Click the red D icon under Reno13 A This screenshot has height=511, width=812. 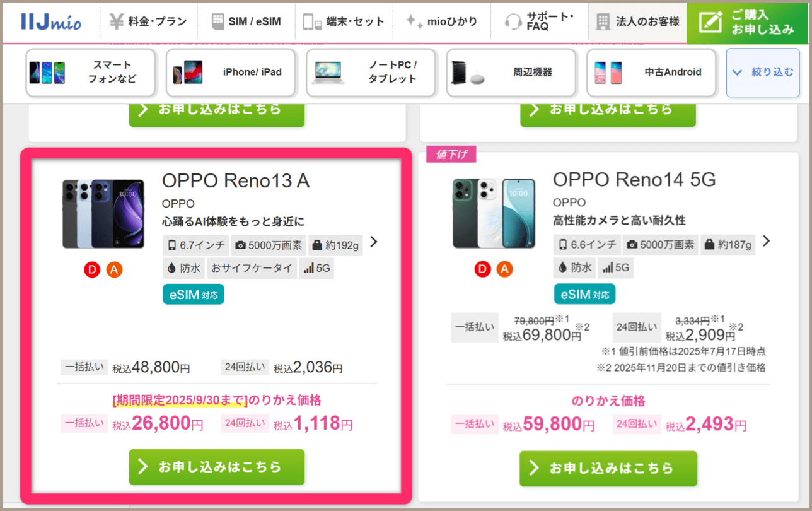click(92, 270)
